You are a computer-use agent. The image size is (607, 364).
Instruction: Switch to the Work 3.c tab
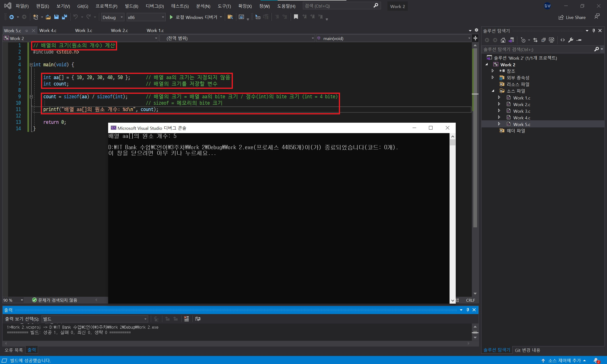(x=83, y=30)
